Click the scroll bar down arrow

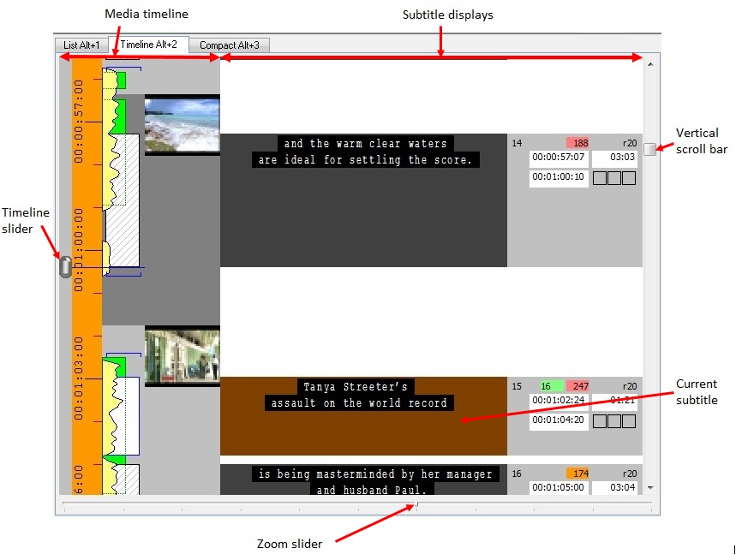coord(649,488)
